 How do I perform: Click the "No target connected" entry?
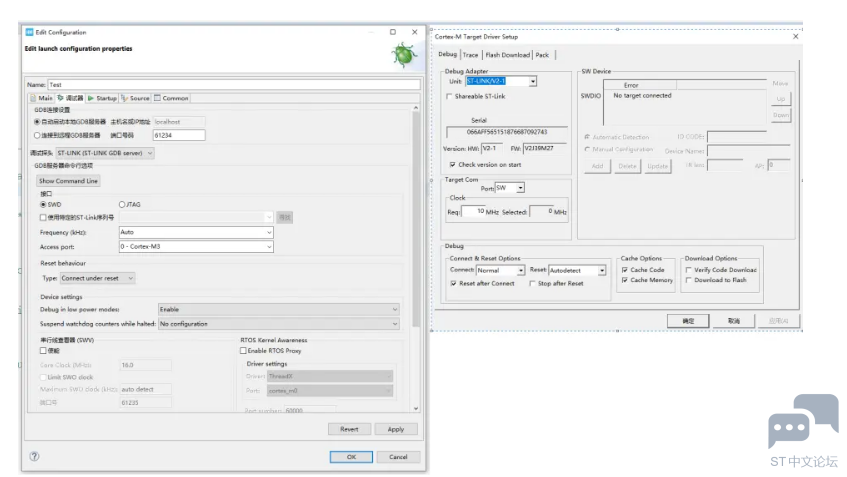[642, 96]
